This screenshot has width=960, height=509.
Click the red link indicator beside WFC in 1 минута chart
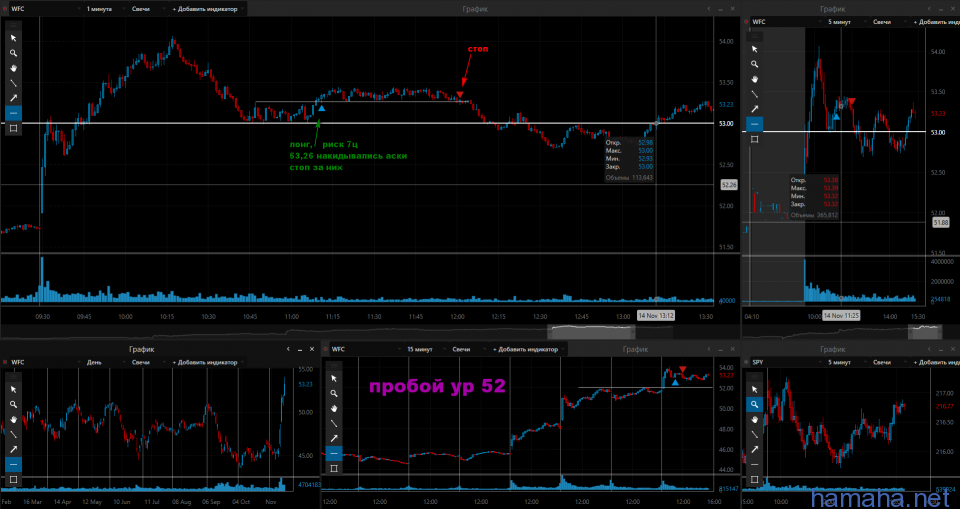[x=5, y=9]
